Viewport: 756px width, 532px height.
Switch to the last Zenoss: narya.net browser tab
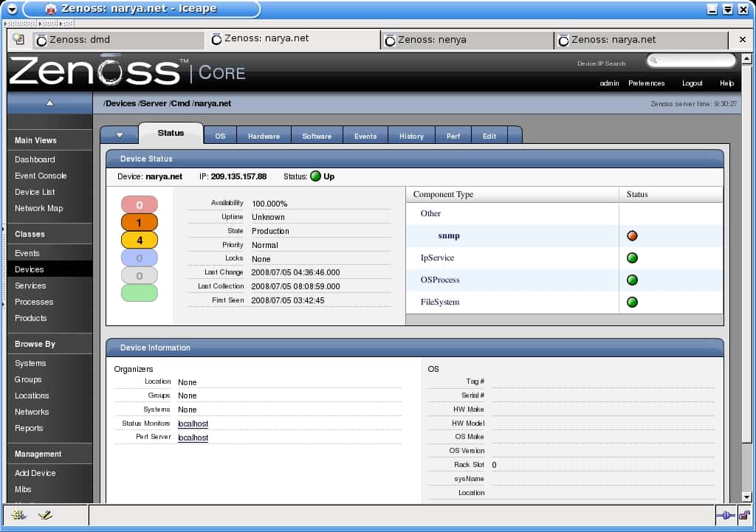(642, 40)
